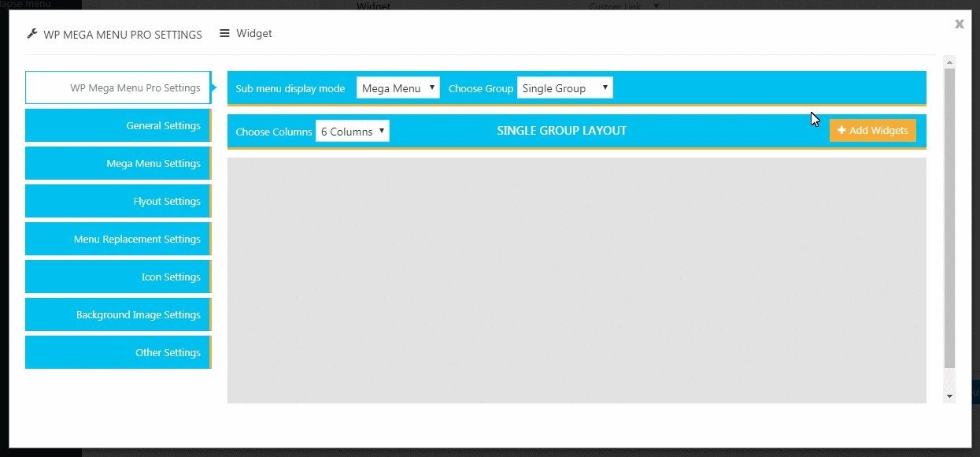This screenshot has width=980, height=457.
Task: Open the Icon Settings tab
Action: click(x=118, y=277)
